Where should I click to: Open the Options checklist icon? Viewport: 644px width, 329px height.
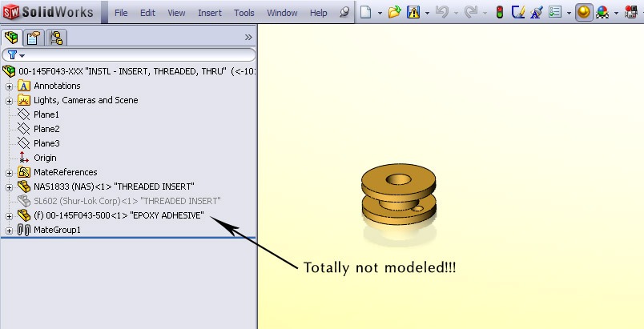[x=553, y=13]
